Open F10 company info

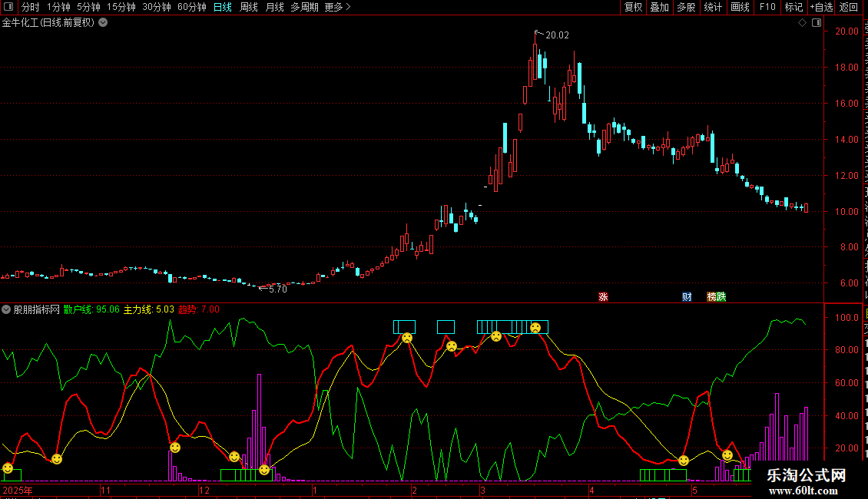[x=767, y=7]
